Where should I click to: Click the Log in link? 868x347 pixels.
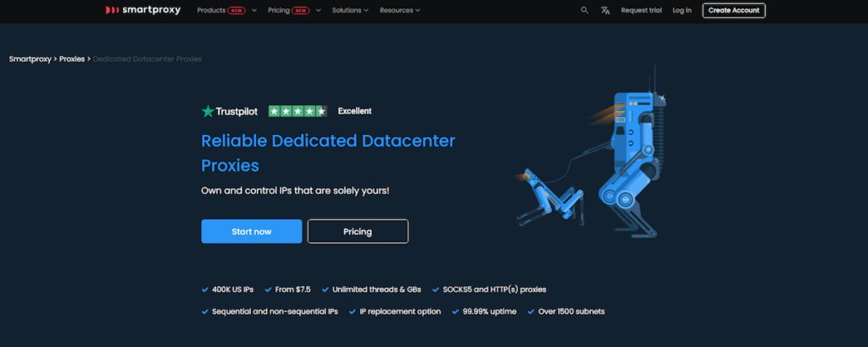pyautogui.click(x=682, y=10)
